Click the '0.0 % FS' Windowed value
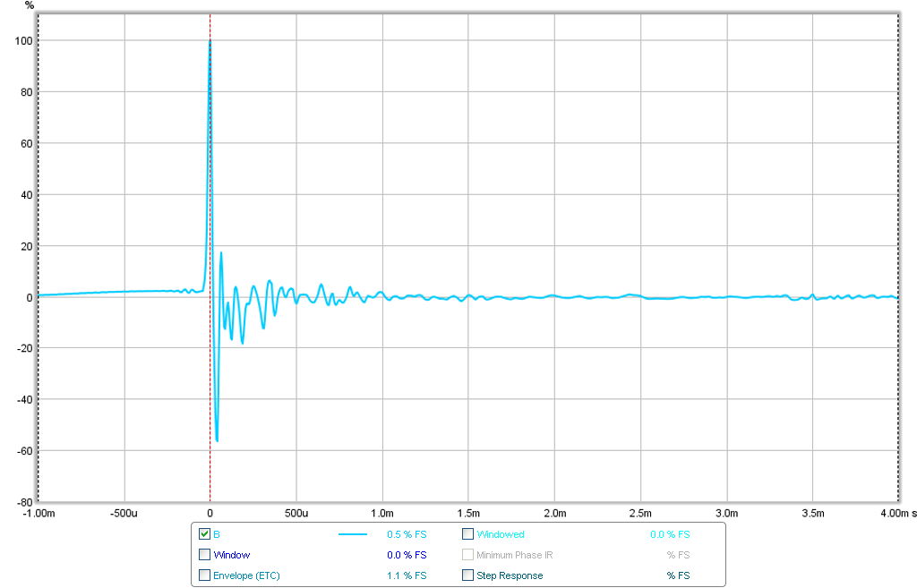 (x=670, y=534)
